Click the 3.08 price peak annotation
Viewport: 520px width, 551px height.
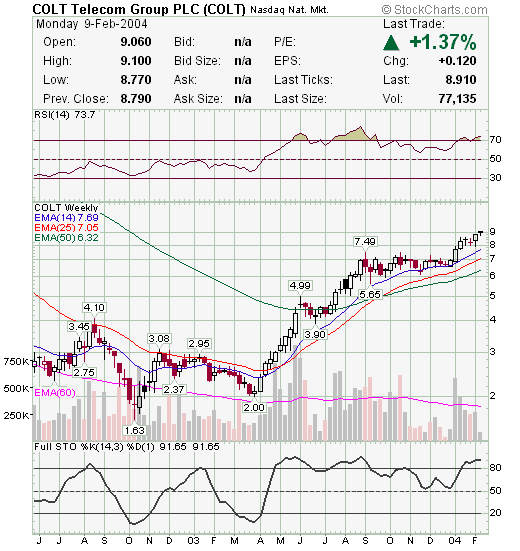click(x=159, y=339)
